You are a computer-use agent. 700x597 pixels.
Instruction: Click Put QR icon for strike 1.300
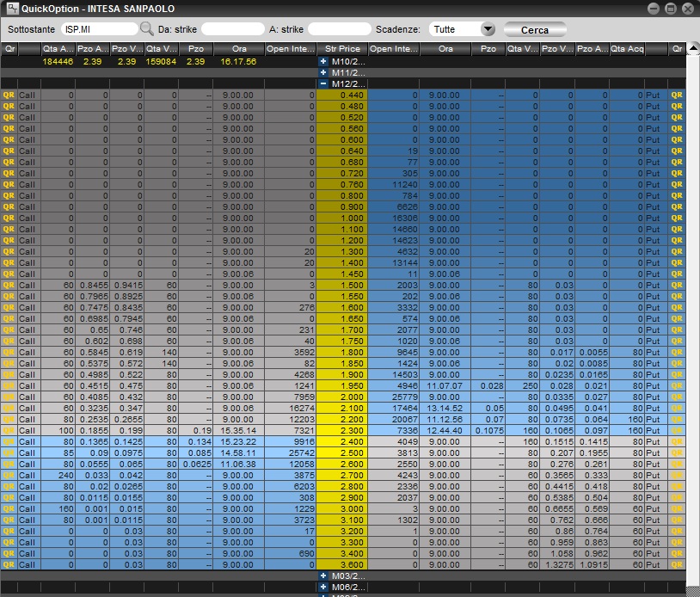(677, 251)
